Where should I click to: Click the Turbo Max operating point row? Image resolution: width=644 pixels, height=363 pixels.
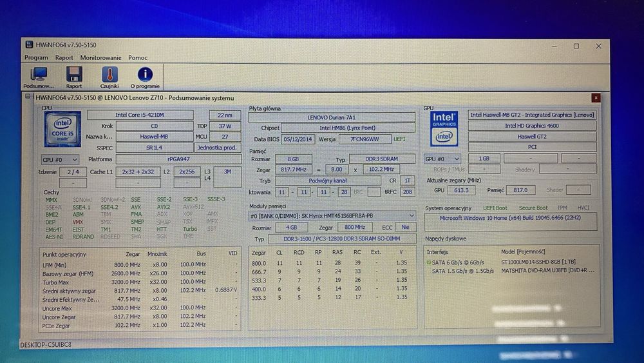(140, 282)
